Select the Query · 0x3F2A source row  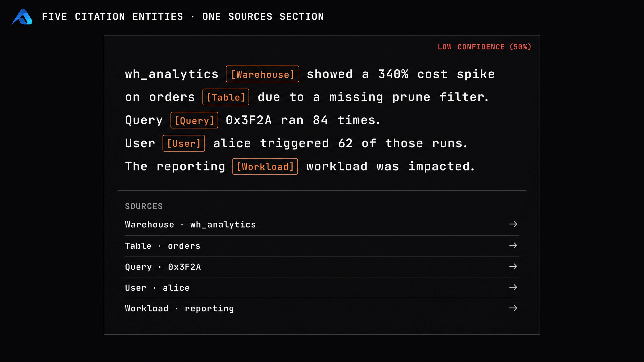tap(322, 267)
